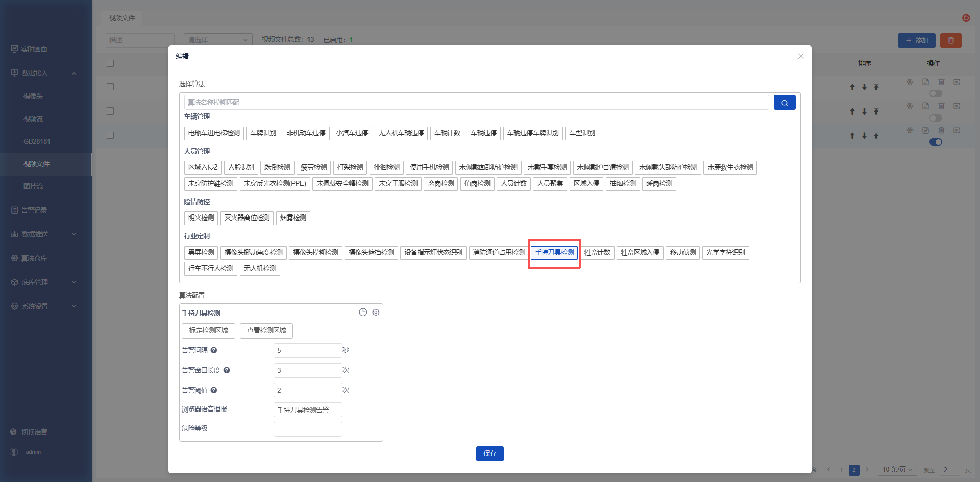Image resolution: width=980 pixels, height=482 pixels.
Task: Go to 算法仓库 in the sidebar
Action: coord(34,258)
